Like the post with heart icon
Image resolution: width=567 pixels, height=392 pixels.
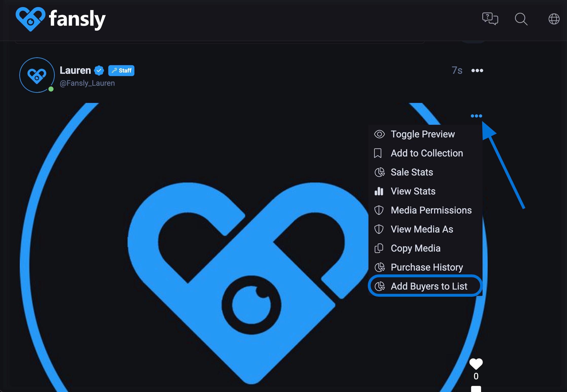[x=476, y=364]
